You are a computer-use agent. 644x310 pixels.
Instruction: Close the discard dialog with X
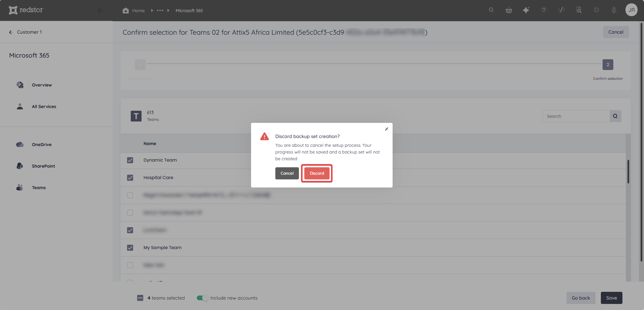[x=387, y=129]
